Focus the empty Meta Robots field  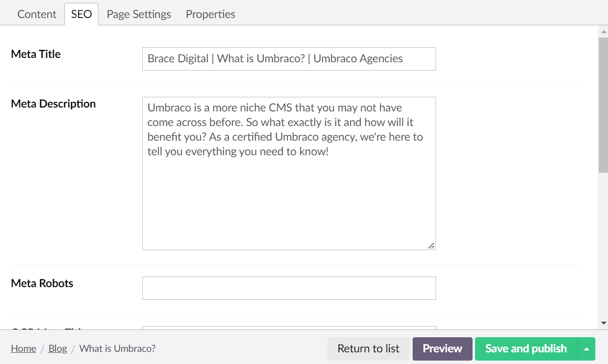tap(289, 288)
